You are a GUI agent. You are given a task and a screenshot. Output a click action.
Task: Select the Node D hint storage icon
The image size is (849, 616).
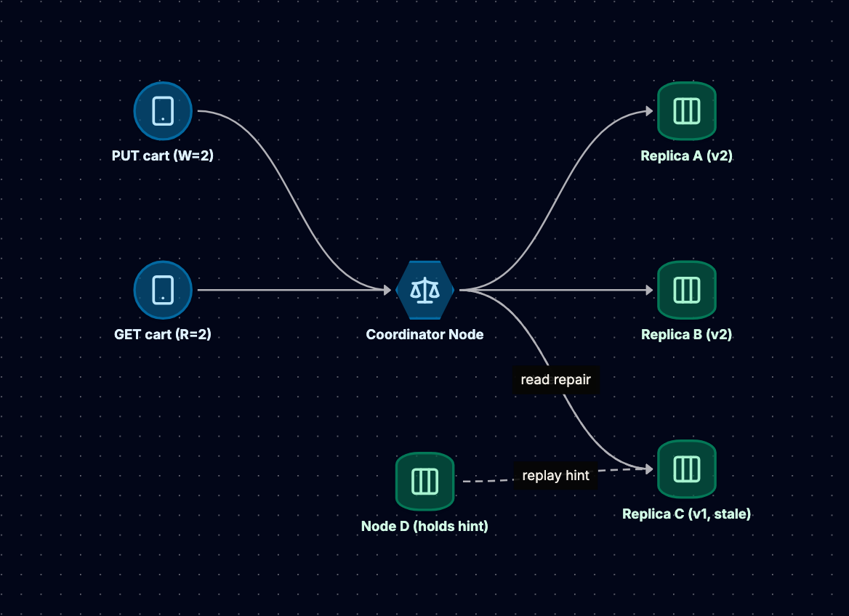(425, 481)
